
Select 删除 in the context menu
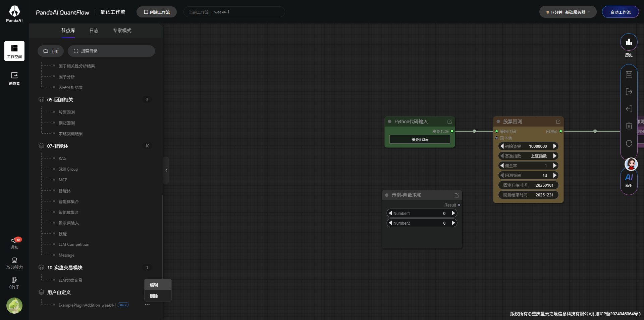[154, 296]
